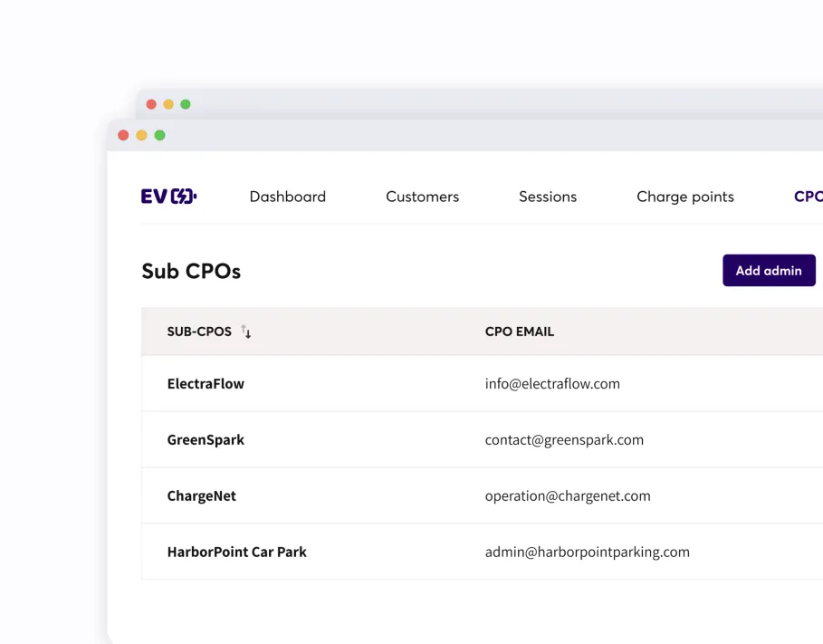Minimize the front window using the yellow button

pyautogui.click(x=141, y=135)
